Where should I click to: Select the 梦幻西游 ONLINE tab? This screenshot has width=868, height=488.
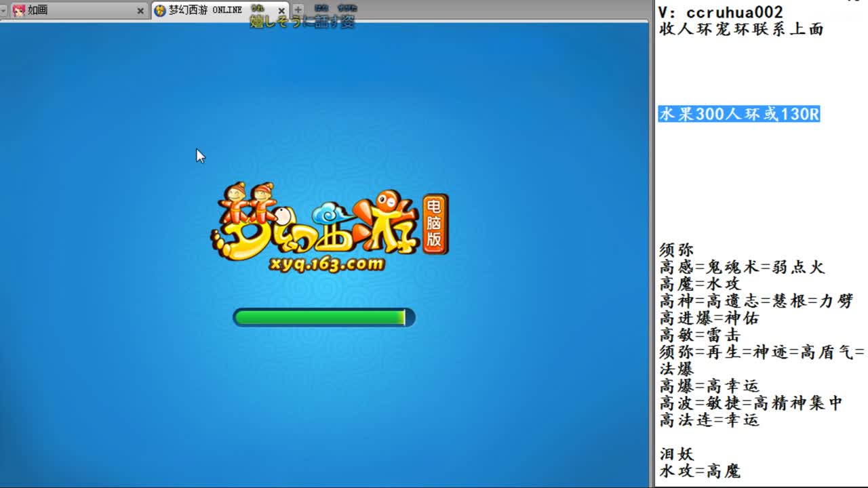click(x=220, y=10)
